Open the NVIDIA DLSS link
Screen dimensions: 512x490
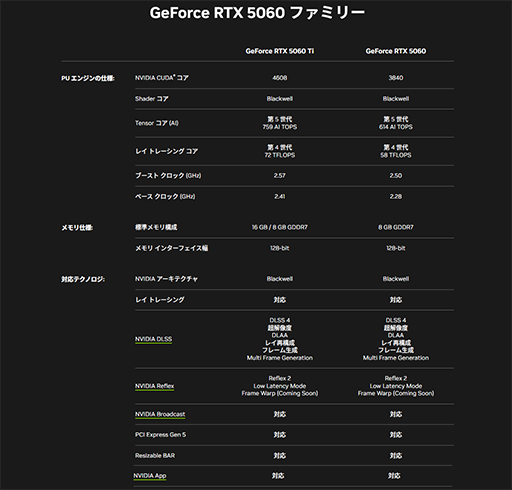click(153, 339)
